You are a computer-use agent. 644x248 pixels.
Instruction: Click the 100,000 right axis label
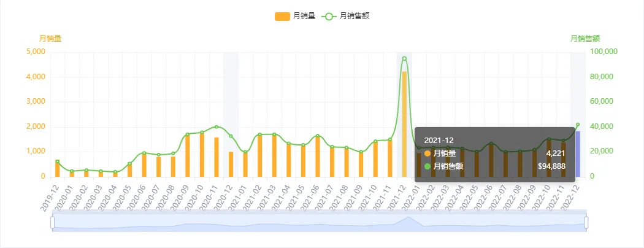pos(604,52)
